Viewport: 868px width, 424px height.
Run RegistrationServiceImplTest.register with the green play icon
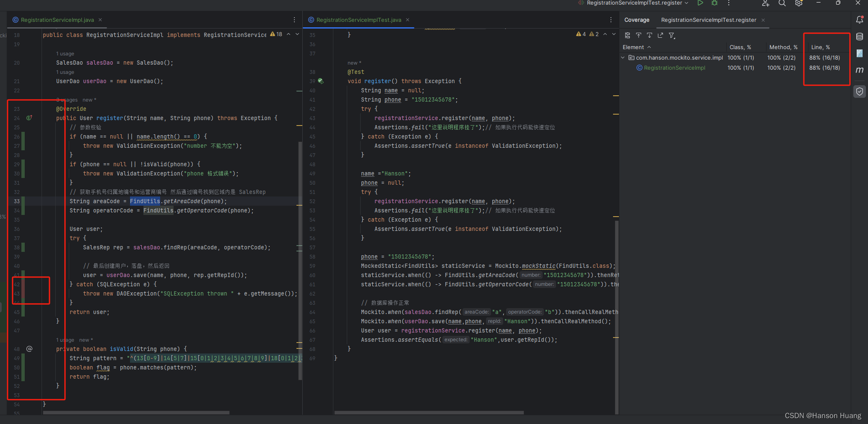700,3
